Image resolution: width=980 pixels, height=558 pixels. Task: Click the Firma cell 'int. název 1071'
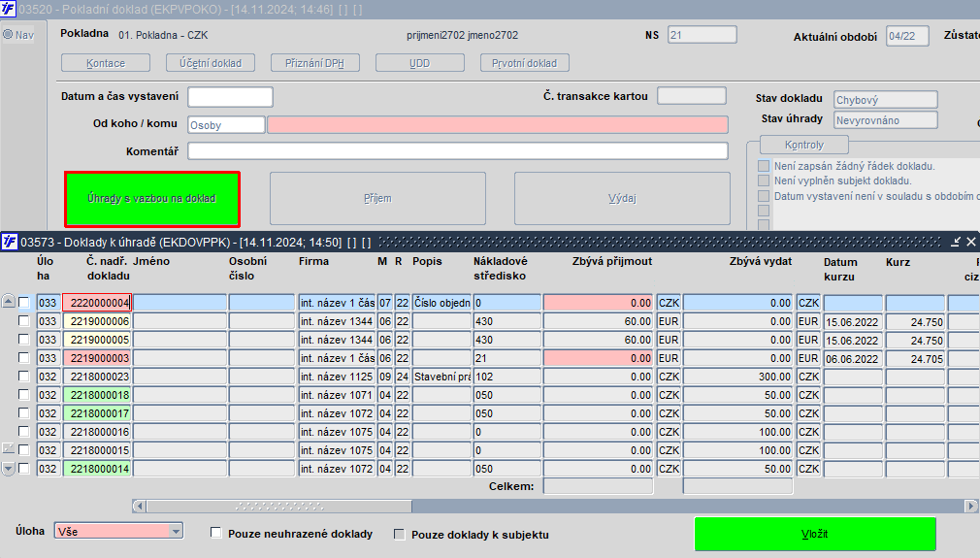tap(337, 395)
